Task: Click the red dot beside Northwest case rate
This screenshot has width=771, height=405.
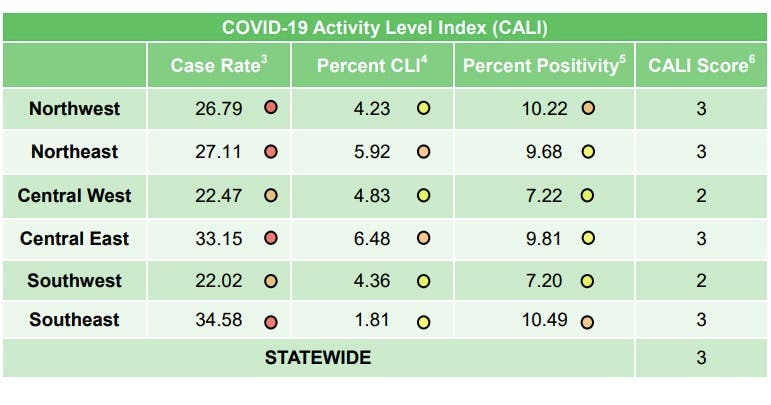Action: point(270,109)
